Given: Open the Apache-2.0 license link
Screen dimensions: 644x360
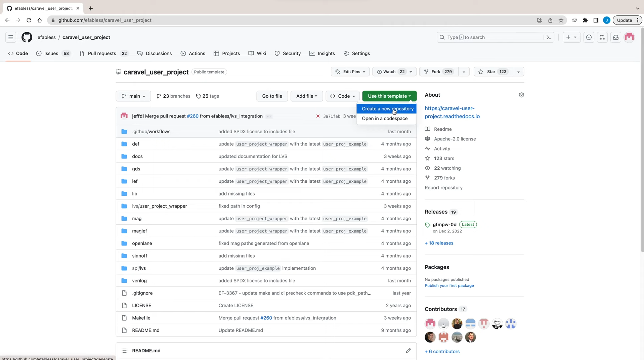Looking at the screenshot, I should coord(455,139).
